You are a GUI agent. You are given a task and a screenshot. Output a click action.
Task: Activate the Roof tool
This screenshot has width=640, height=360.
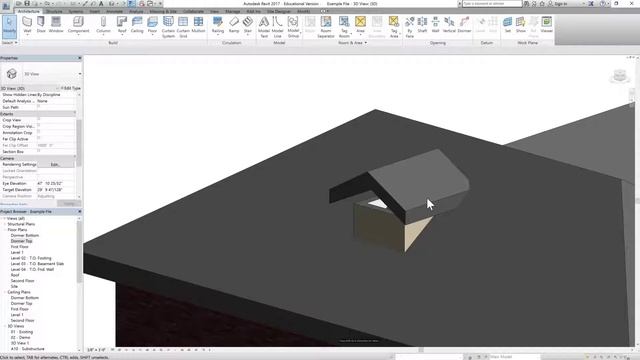[122, 26]
